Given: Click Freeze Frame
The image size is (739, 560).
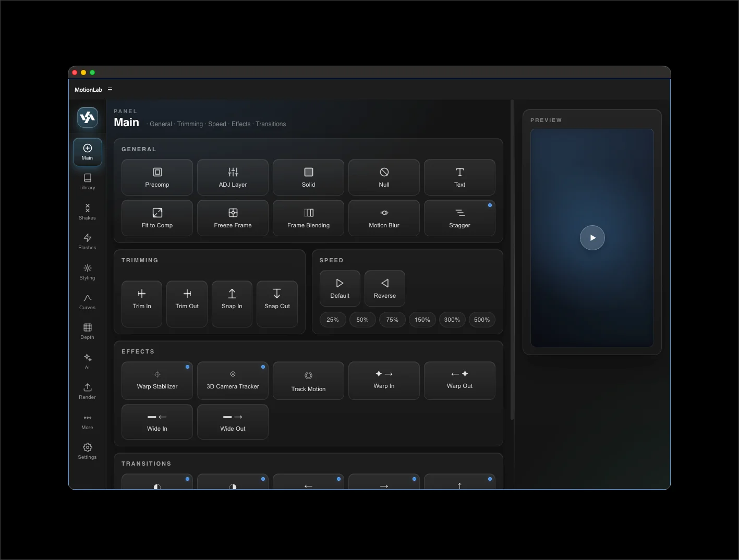Looking at the screenshot, I should click(x=233, y=218).
